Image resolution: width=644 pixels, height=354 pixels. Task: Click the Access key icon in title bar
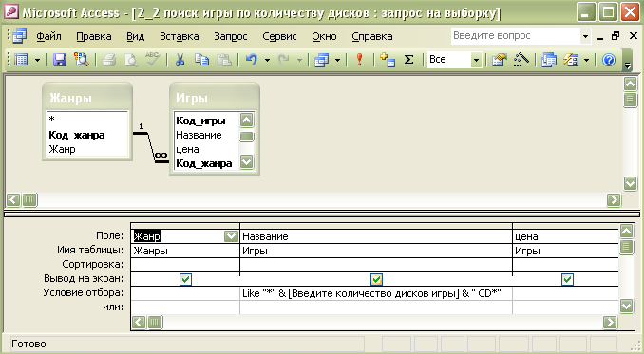click(x=10, y=11)
